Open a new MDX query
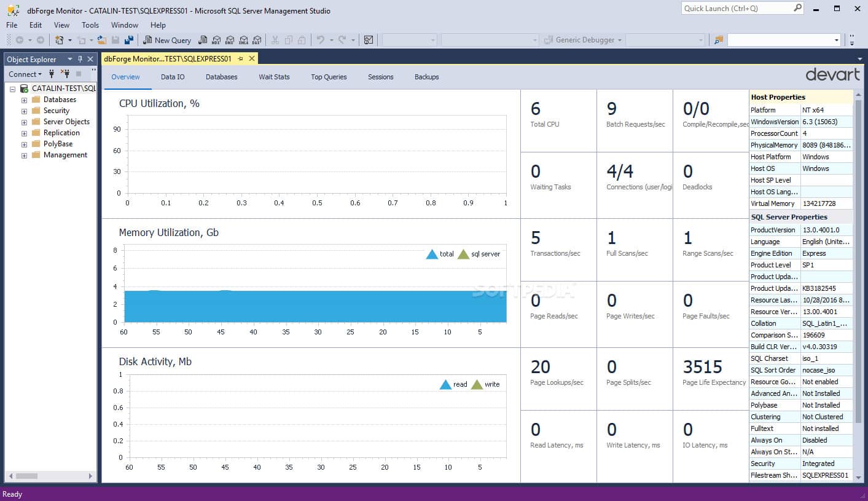Screen dimensions: 868x501 point(216,40)
